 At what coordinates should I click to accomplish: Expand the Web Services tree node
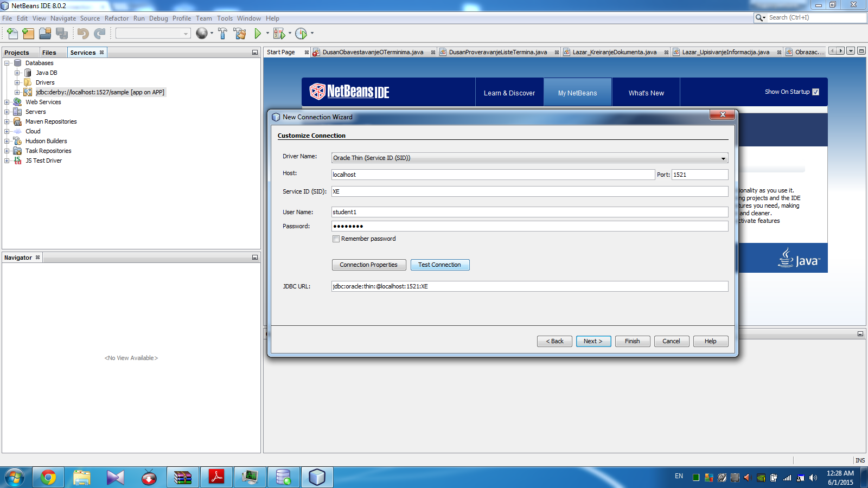(7, 102)
